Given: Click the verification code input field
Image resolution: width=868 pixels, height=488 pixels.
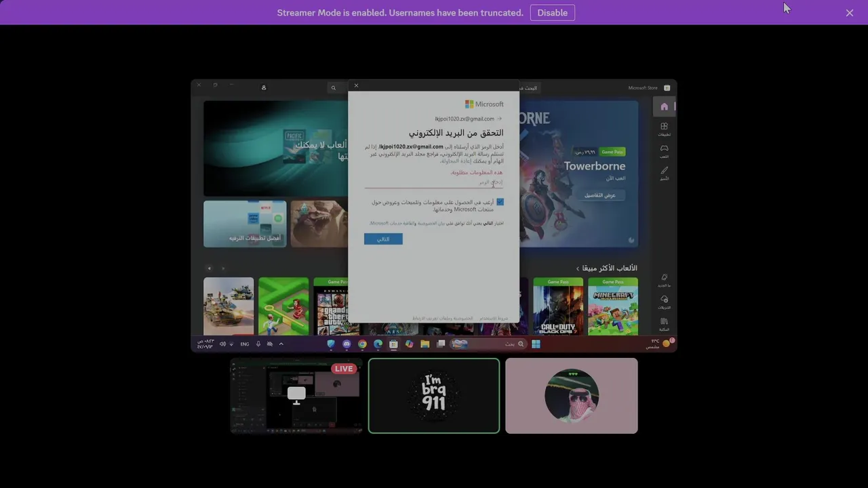Looking at the screenshot, I should coord(434,182).
